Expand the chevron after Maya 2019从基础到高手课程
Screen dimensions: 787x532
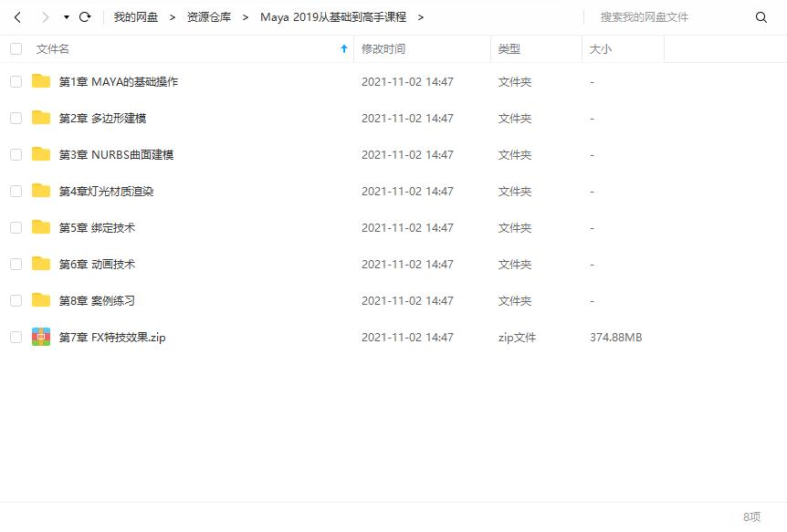421,17
